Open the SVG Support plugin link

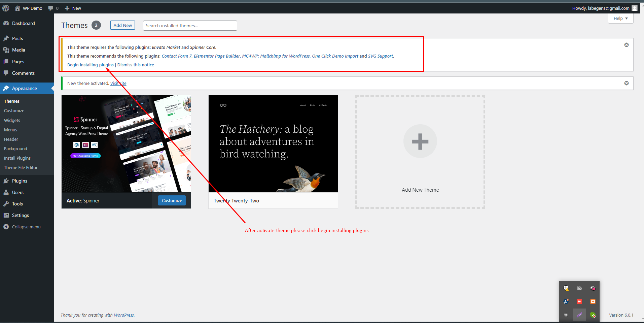coord(381,56)
